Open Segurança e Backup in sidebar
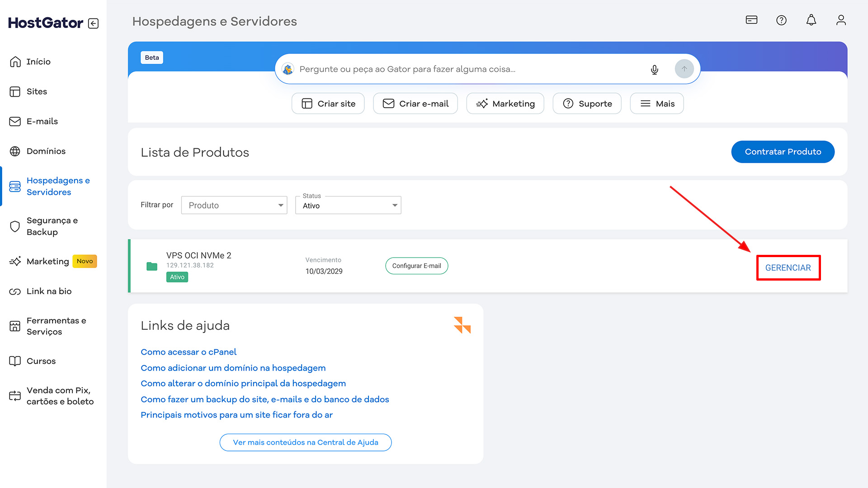 click(x=52, y=226)
